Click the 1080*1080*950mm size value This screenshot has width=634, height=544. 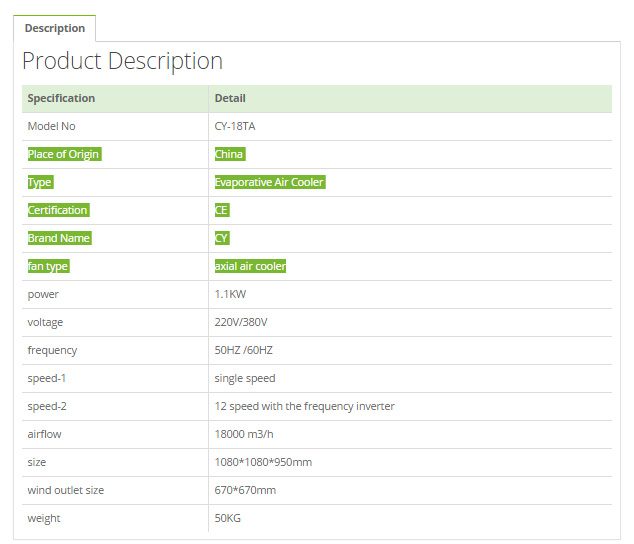[263, 462]
